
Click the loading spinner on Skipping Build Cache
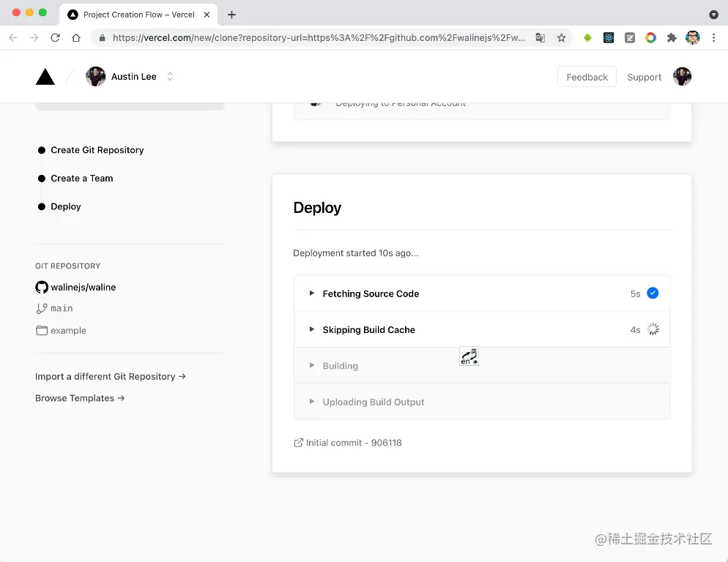653,329
